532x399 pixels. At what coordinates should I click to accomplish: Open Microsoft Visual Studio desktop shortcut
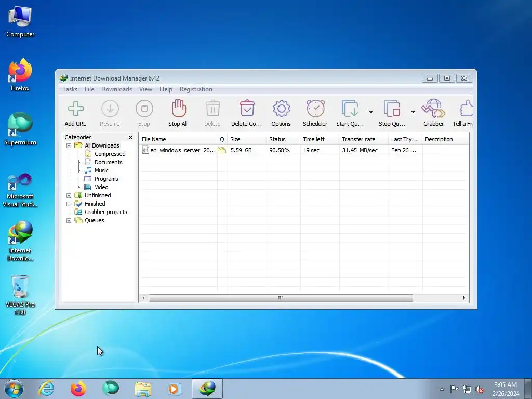click(x=20, y=190)
